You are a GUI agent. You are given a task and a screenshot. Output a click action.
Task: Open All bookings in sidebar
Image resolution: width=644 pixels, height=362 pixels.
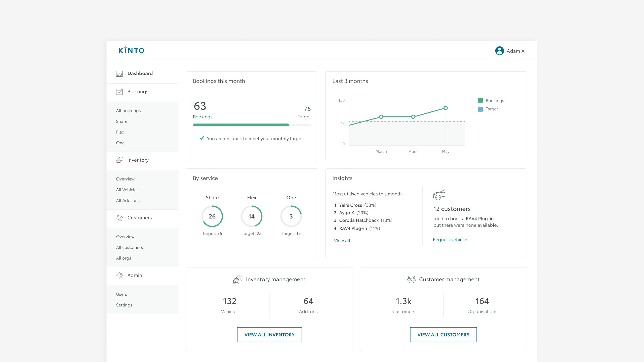[x=128, y=111]
